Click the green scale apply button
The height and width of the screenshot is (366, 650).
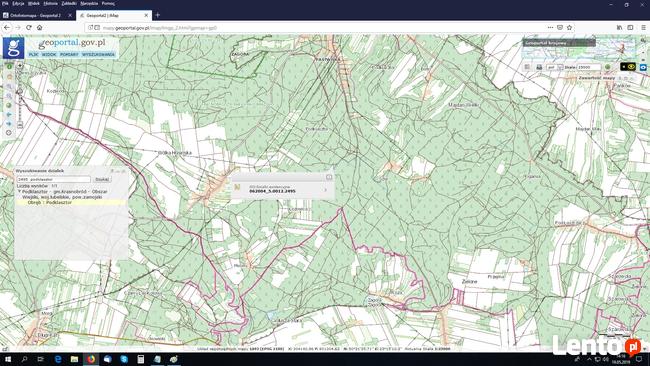click(x=607, y=67)
